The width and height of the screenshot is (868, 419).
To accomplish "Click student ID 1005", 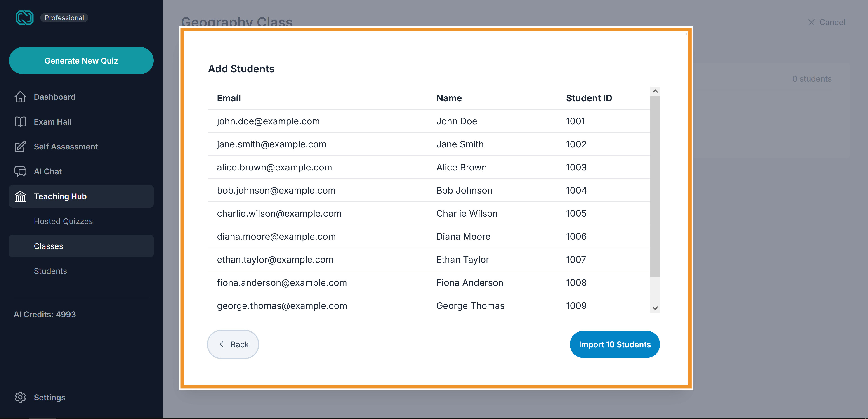I will pyautogui.click(x=576, y=213).
